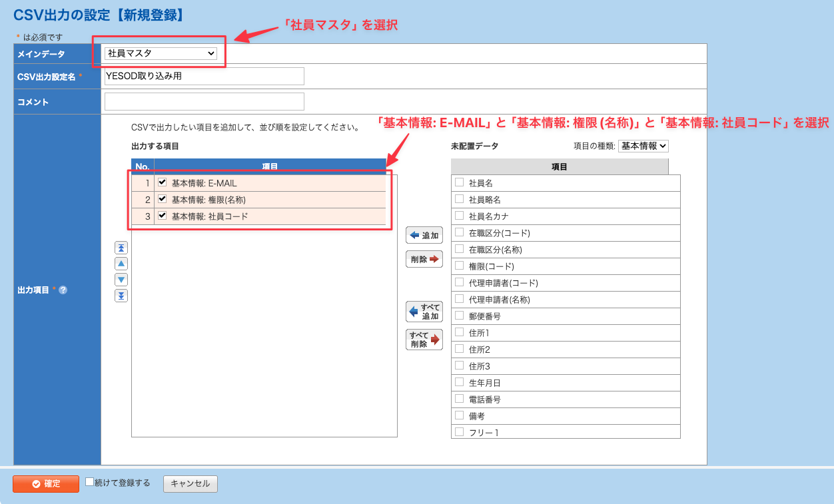Image resolution: width=834 pixels, height=504 pixels.
Task: Uncheck 基本情報: 社員コード item
Action: point(162,215)
